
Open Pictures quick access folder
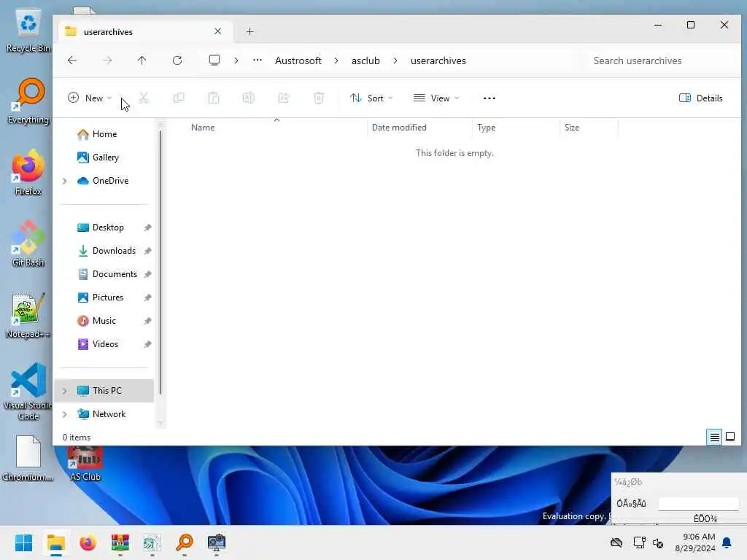pyautogui.click(x=108, y=297)
